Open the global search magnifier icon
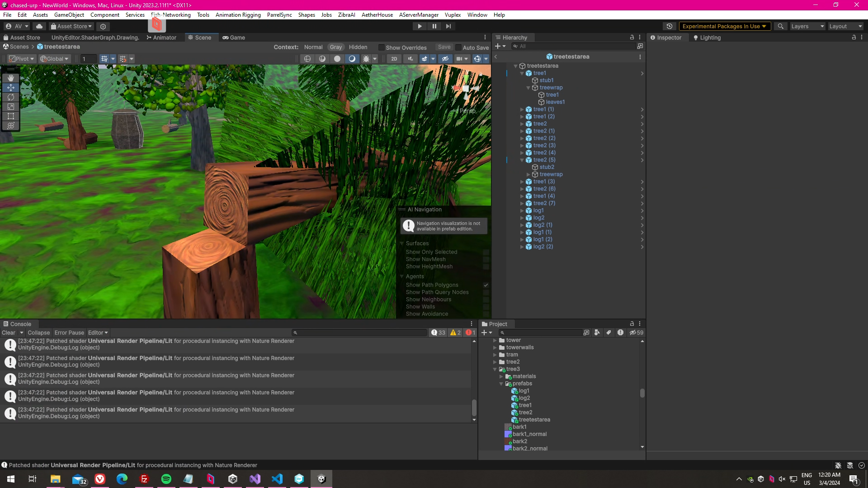 (780, 26)
